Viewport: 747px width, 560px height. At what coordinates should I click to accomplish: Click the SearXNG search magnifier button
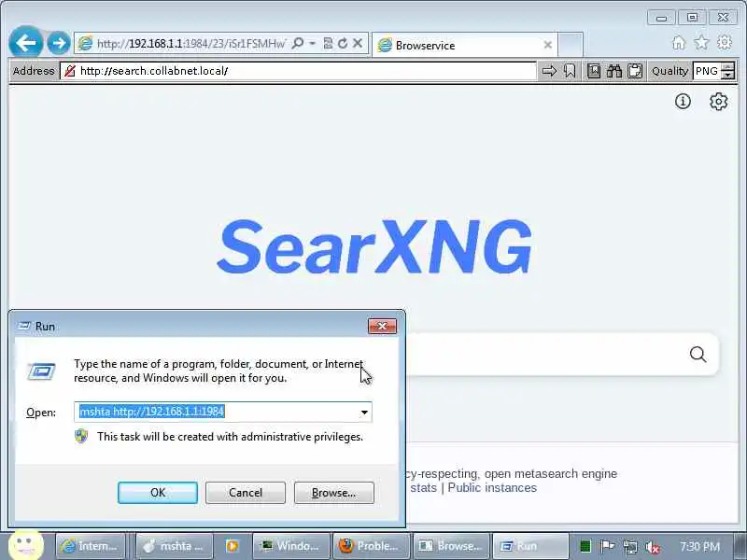click(698, 355)
